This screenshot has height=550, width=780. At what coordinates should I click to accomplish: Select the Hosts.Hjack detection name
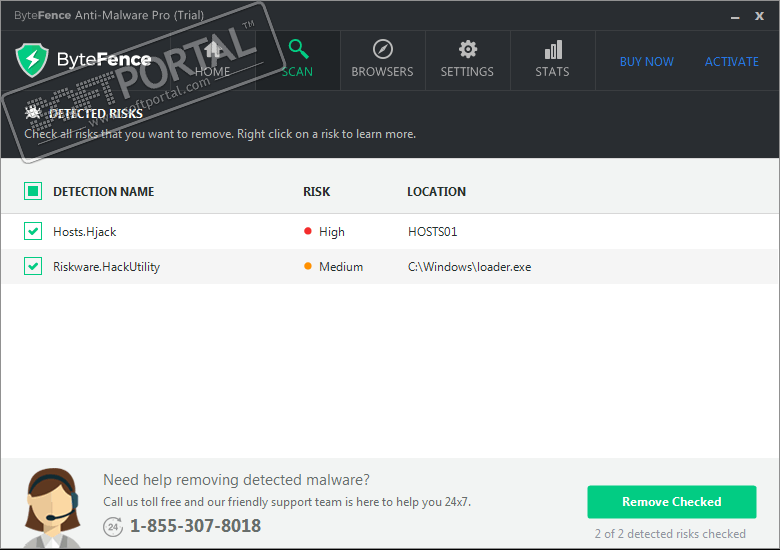click(85, 232)
